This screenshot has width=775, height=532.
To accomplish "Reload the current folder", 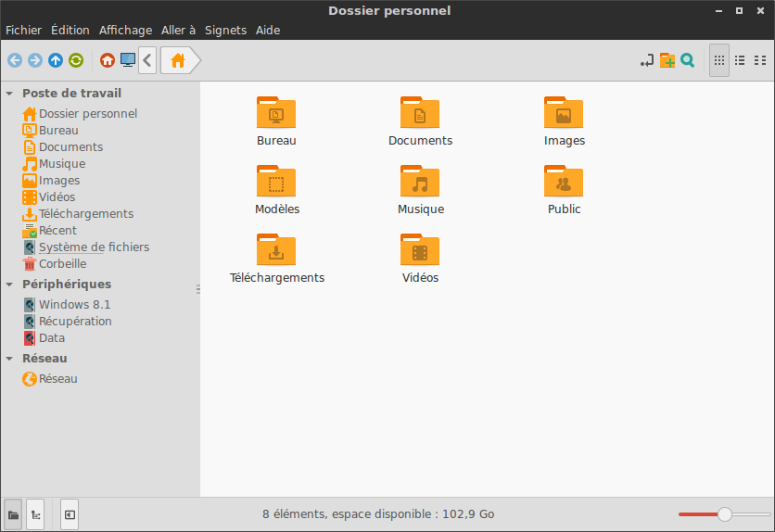I will [76, 60].
